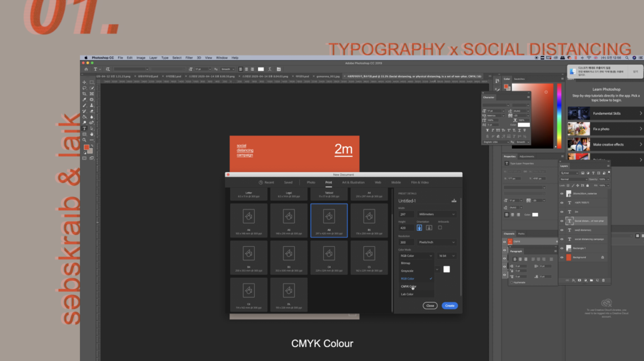644x361 pixels.
Task: Switch to the Paths tab
Action: [x=521, y=234]
